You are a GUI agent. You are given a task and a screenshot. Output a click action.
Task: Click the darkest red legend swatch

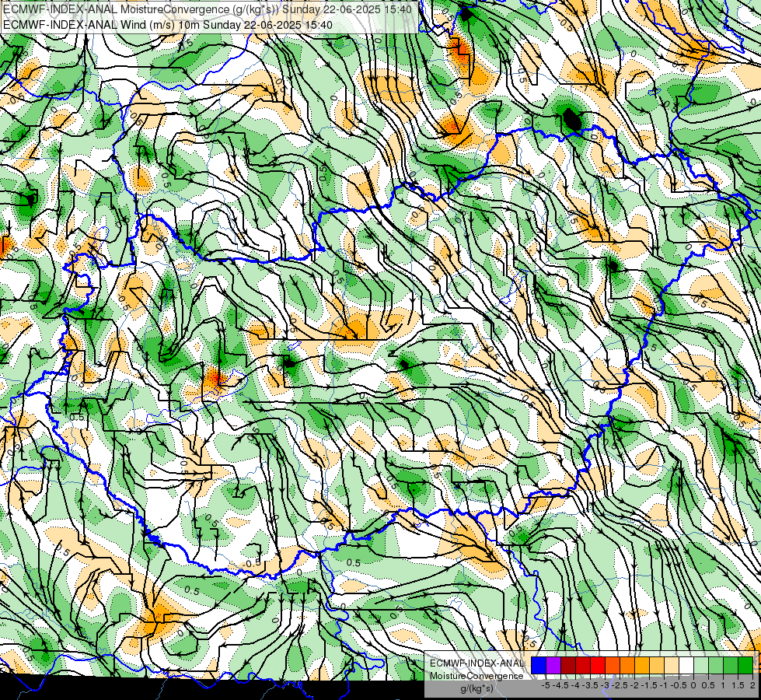(x=568, y=665)
